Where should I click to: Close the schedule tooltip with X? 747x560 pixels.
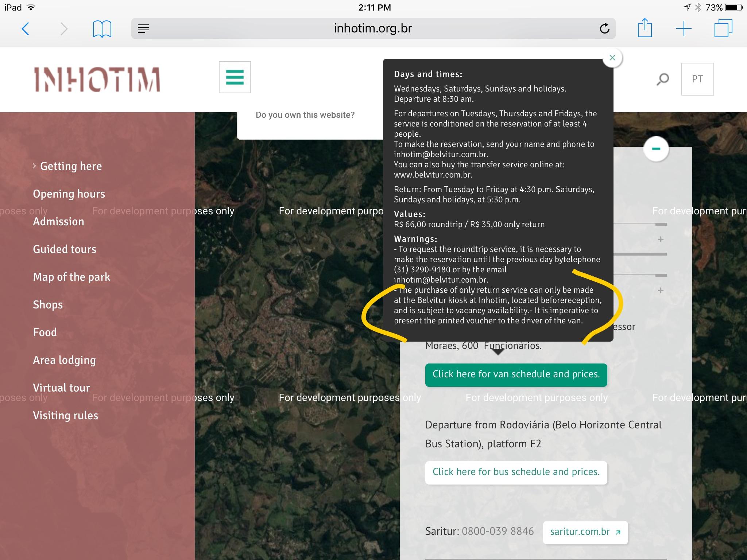(x=612, y=58)
